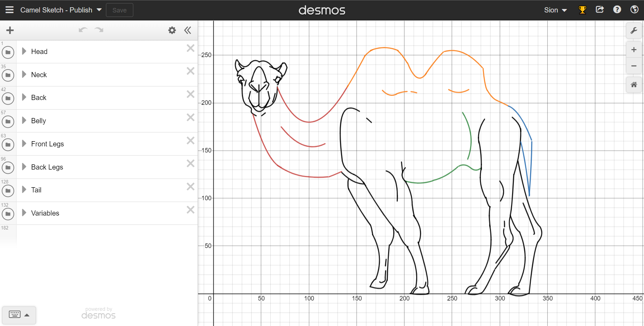Open the Help question mark icon

pyautogui.click(x=617, y=10)
